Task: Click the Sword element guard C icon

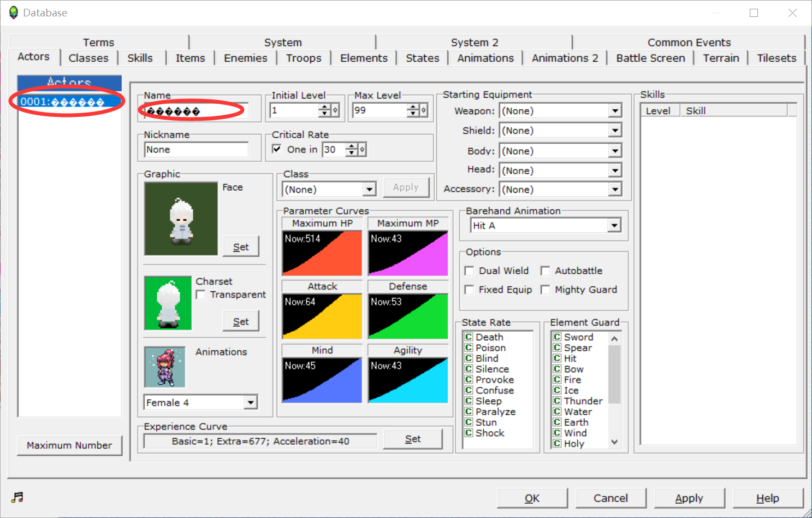Action: 557,337
